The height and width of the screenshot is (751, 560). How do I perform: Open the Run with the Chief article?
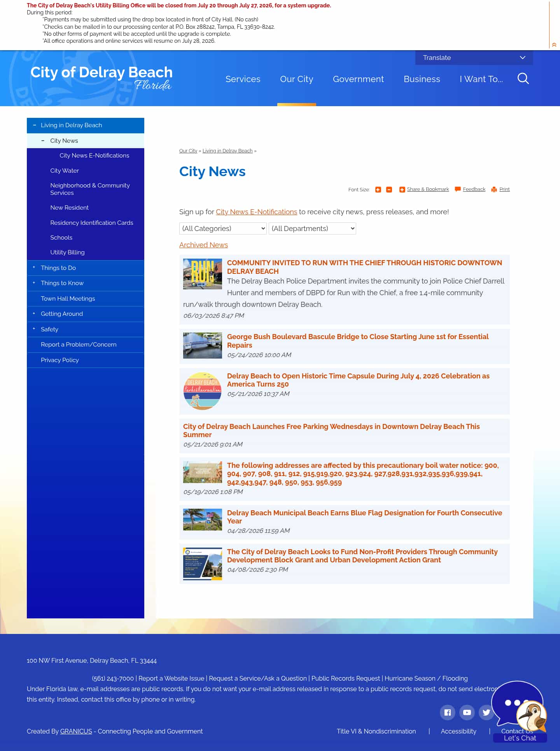[x=364, y=267]
